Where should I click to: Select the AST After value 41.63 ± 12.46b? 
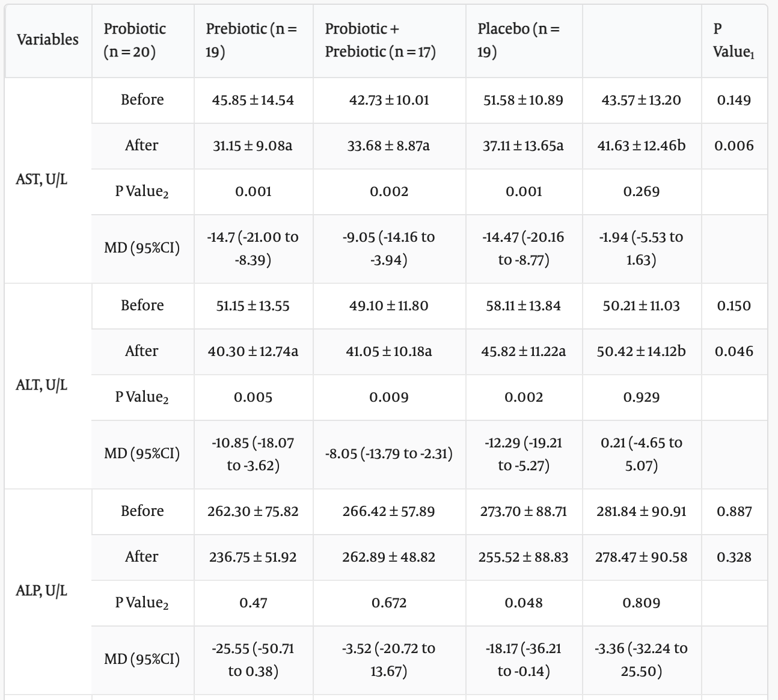pos(642,146)
